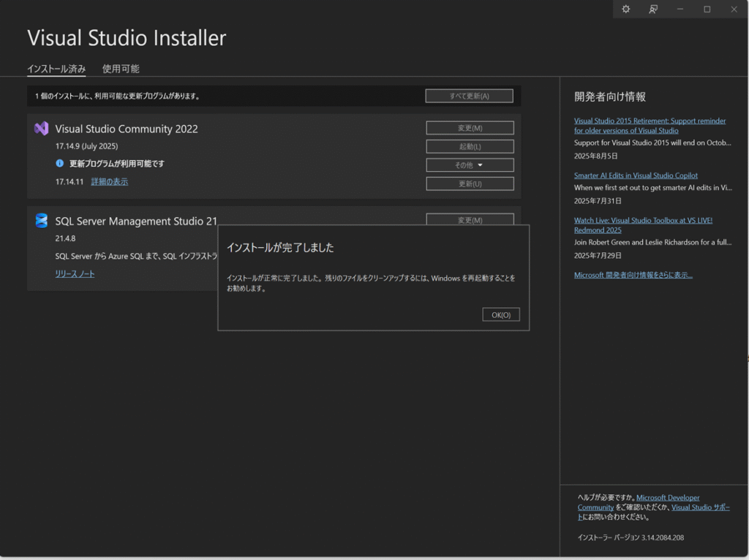Click the Visual Studio Installer title text
The height and width of the screenshot is (560, 749).
(127, 38)
